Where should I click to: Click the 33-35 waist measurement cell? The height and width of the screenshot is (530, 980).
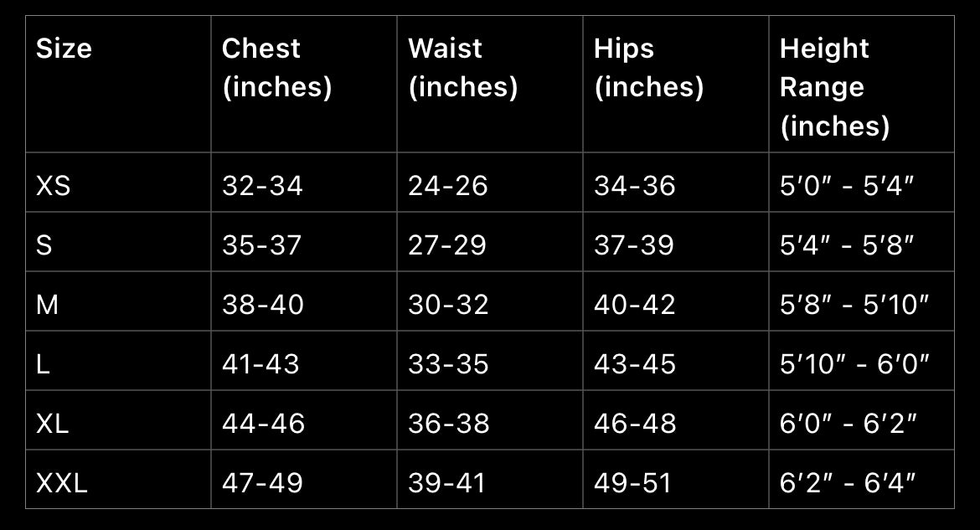coord(448,363)
